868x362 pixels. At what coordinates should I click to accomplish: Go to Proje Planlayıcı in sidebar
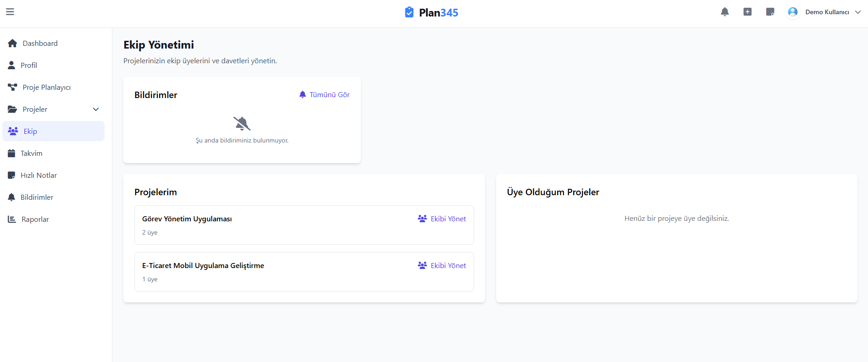click(46, 87)
